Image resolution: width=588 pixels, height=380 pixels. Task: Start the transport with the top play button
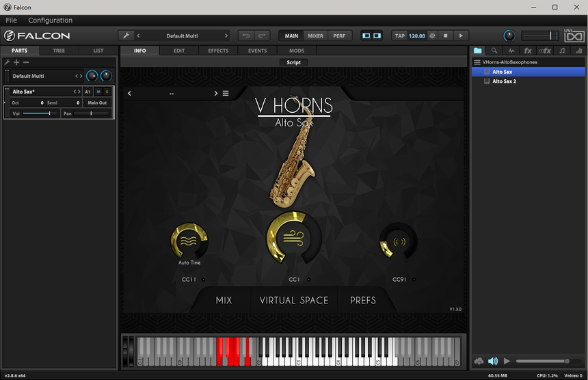point(461,36)
